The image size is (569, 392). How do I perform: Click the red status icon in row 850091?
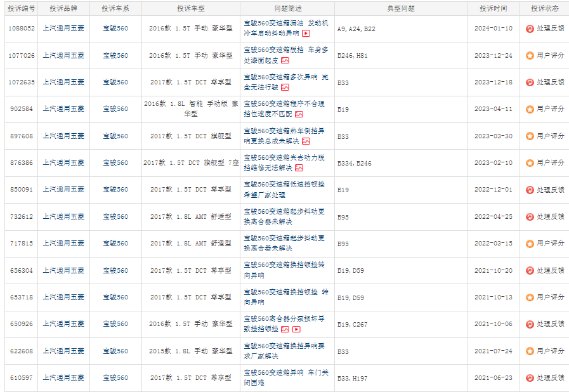[530, 190]
